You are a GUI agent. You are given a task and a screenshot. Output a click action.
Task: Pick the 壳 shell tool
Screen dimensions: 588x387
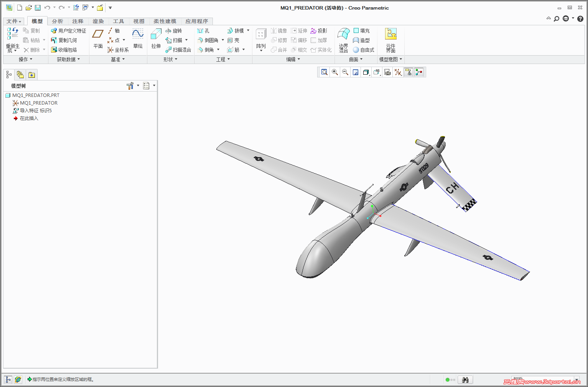[233, 40]
